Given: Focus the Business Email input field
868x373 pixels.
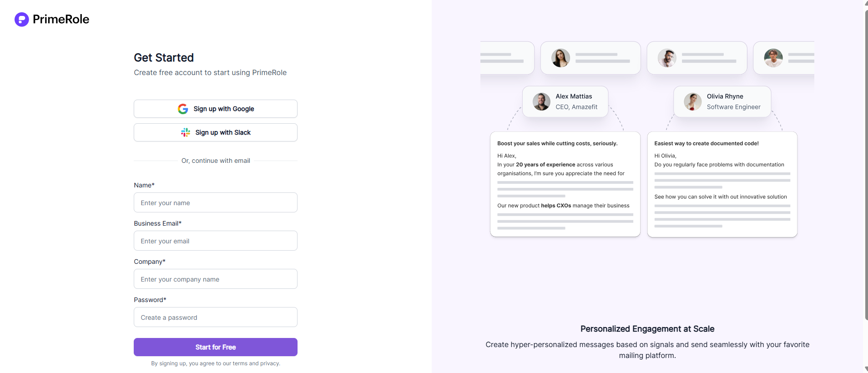Looking at the screenshot, I should pos(216,241).
